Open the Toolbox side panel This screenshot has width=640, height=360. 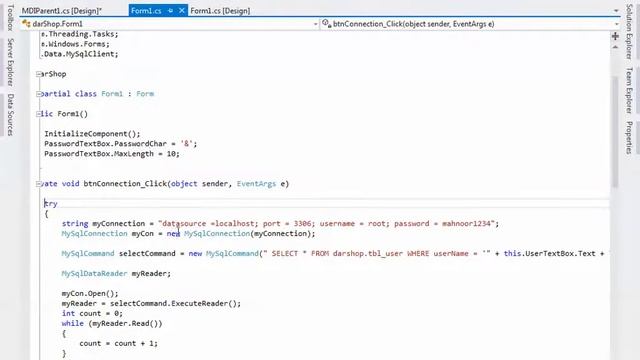11,17
